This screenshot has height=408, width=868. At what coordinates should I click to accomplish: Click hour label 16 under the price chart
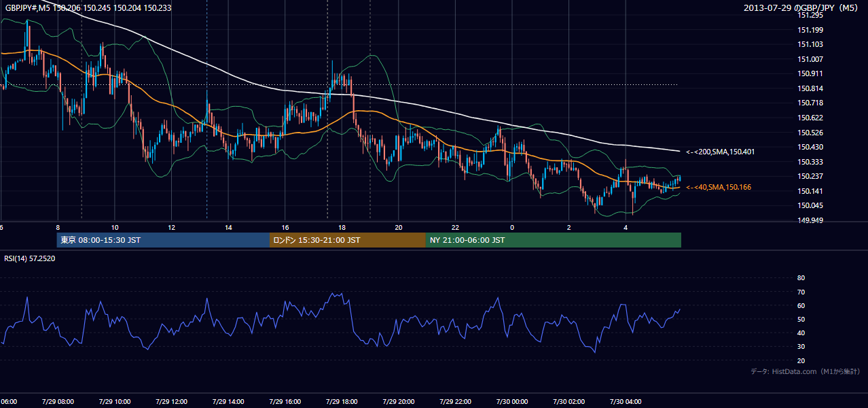(x=285, y=228)
